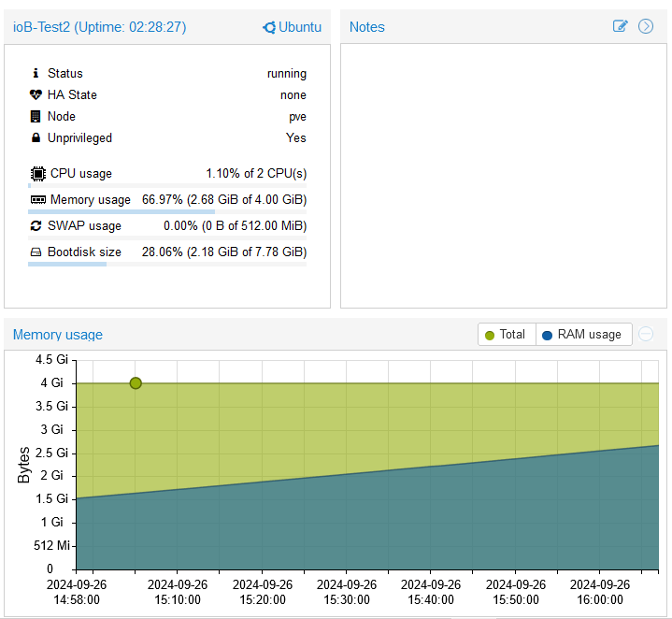
Task: Click the SWAP usage refresh icon
Action: [x=36, y=225]
